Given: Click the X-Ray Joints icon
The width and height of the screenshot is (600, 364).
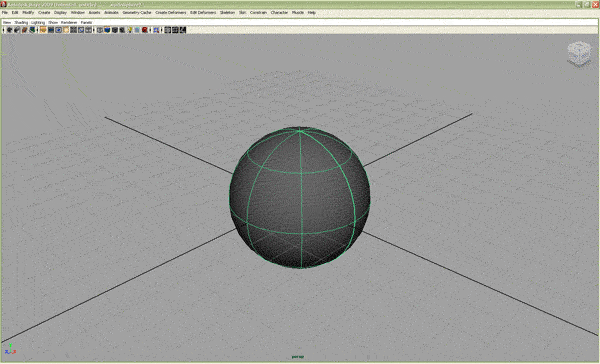Looking at the screenshot, I should tap(183, 30).
